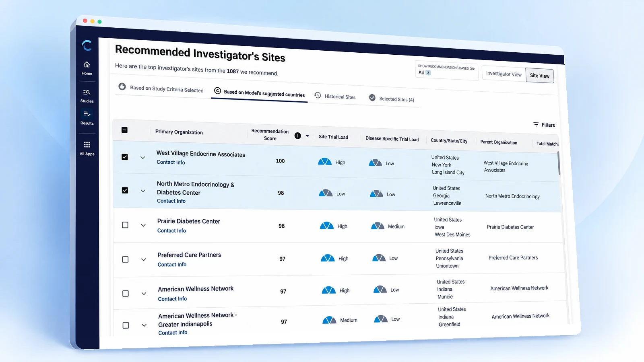
Task: Open All Apps grid
Action: point(87,148)
